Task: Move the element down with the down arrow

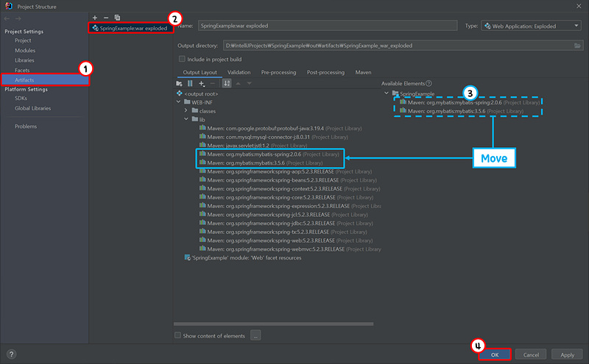Action: click(249, 83)
